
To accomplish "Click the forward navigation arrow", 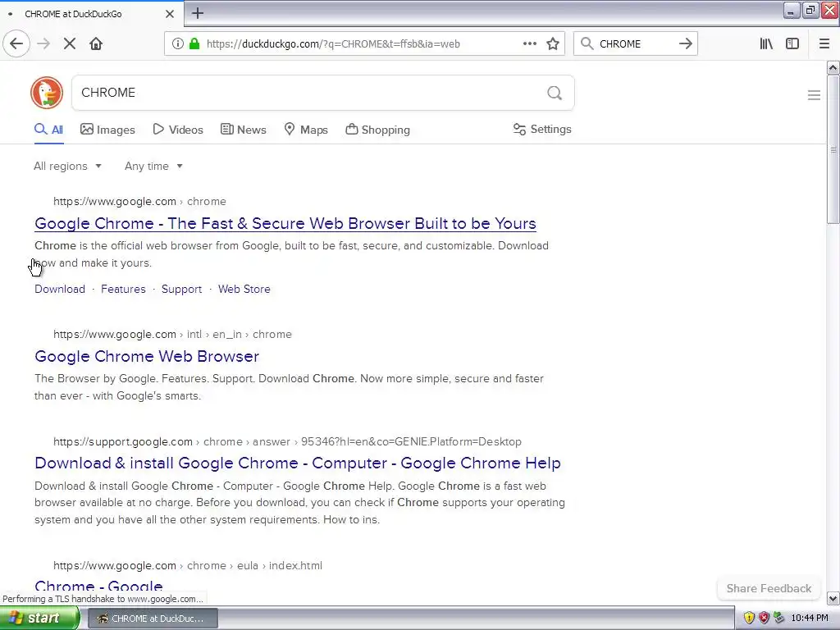I will pyautogui.click(x=43, y=44).
